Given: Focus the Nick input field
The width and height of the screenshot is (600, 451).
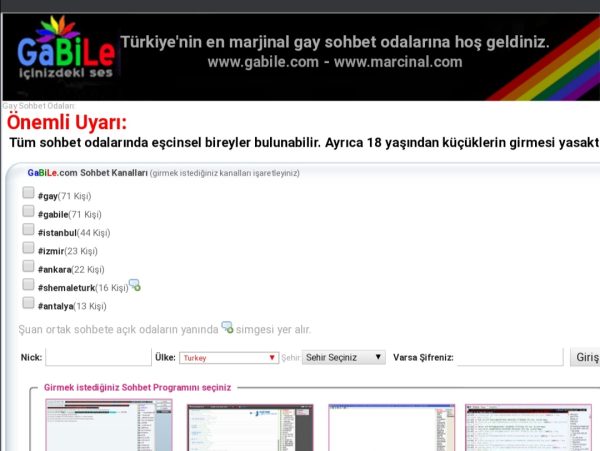Looking at the screenshot, I should (x=98, y=357).
